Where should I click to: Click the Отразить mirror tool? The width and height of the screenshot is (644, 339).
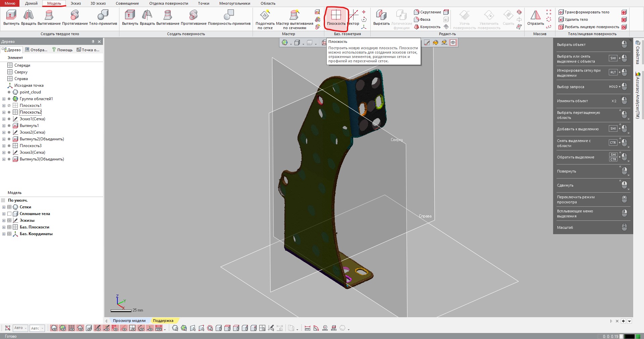pos(536,17)
